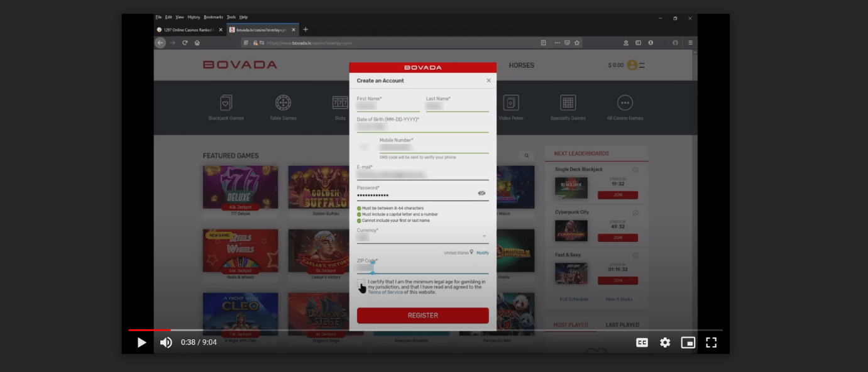The width and height of the screenshot is (868, 372).
Task: Join the Fast & Sexy leaderboard
Action: pos(618,280)
